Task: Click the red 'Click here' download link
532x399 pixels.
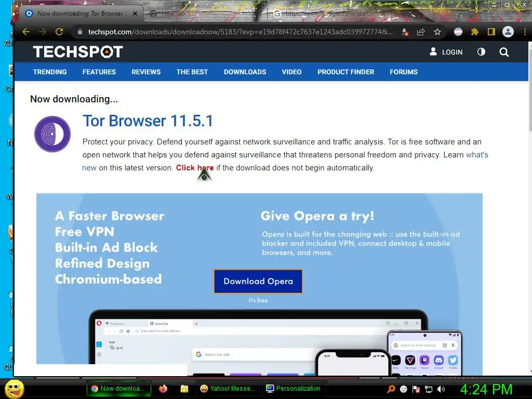Action: tap(195, 168)
